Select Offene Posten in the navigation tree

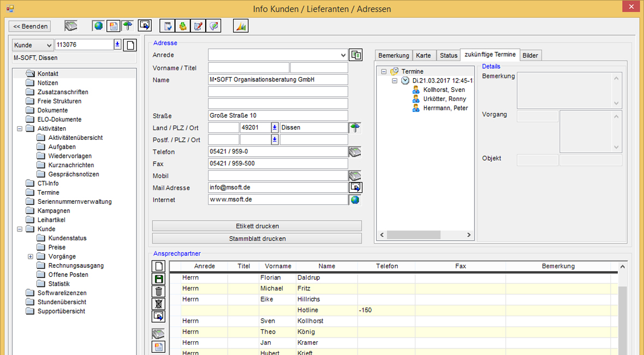tap(68, 275)
